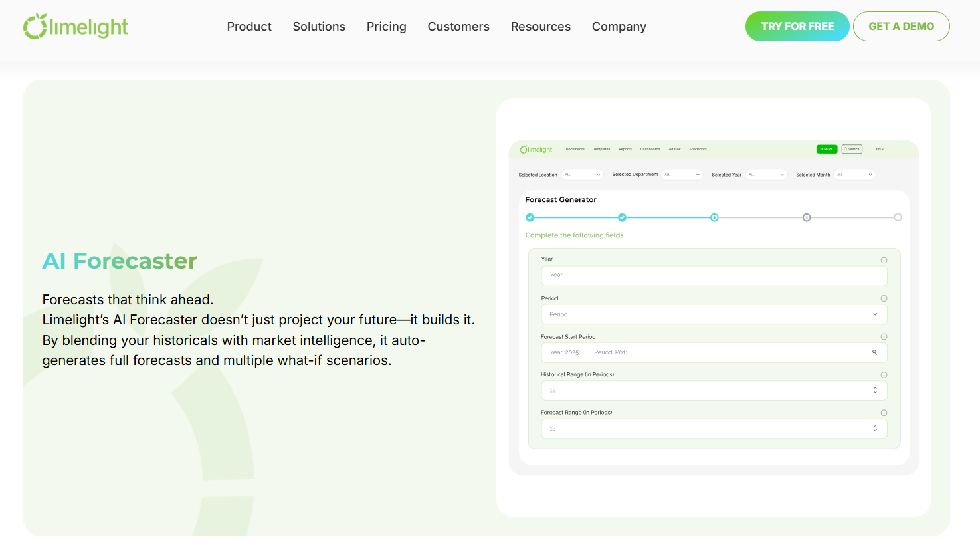Open the Company menu
The height and width of the screenshot is (549, 980).
(619, 27)
